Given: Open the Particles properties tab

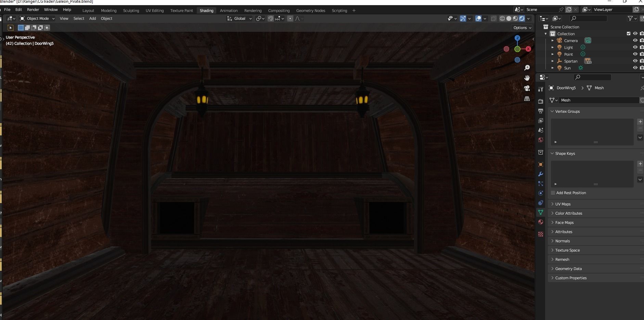Looking at the screenshot, I should pos(541,184).
